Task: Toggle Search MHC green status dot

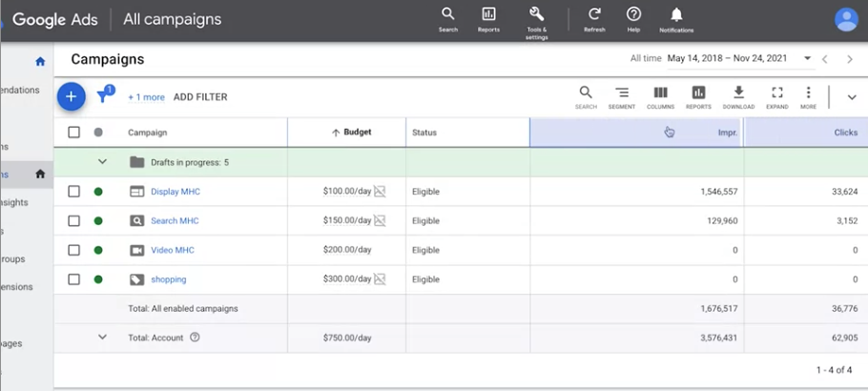Action: pos(98,221)
